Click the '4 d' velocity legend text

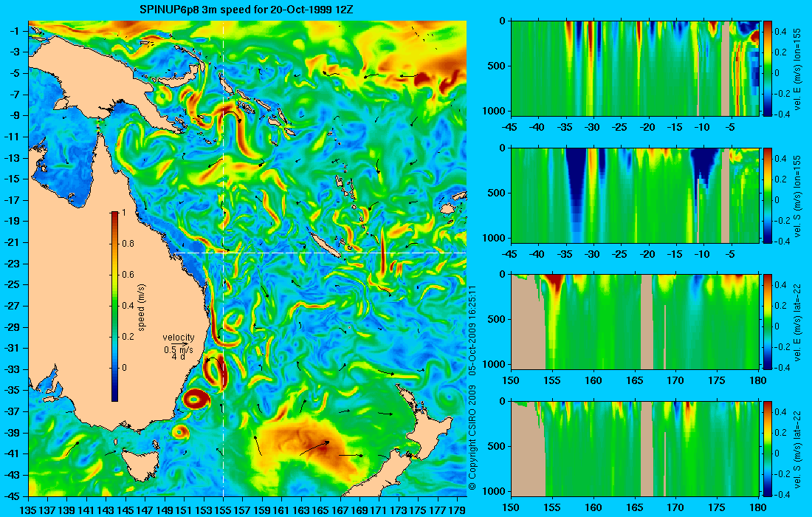[x=178, y=357]
